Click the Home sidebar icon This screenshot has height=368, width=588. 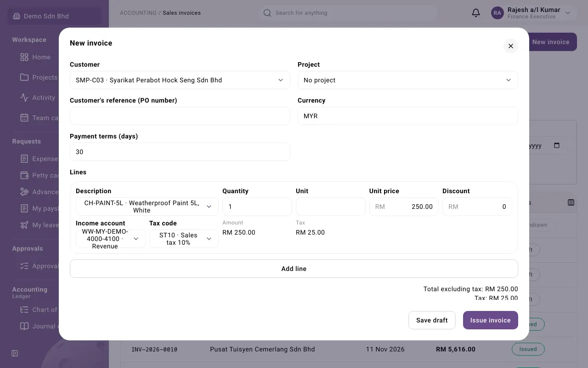point(24,57)
